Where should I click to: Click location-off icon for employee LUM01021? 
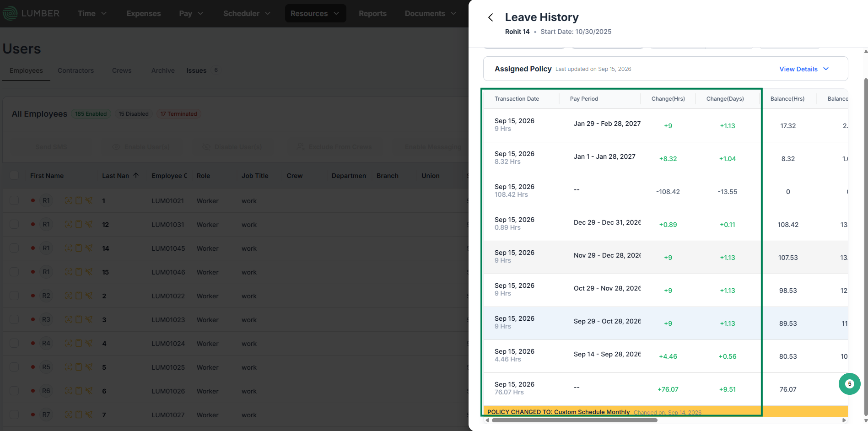[x=89, y=200]
